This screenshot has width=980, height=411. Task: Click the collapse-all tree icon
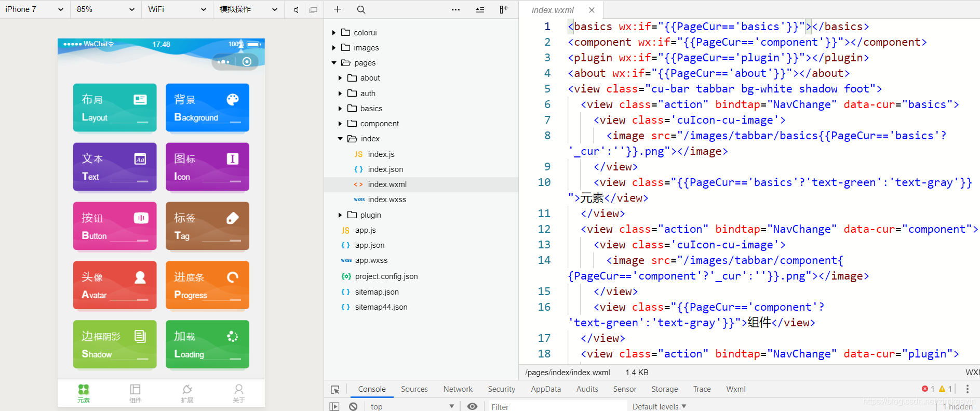coord(480,9)
